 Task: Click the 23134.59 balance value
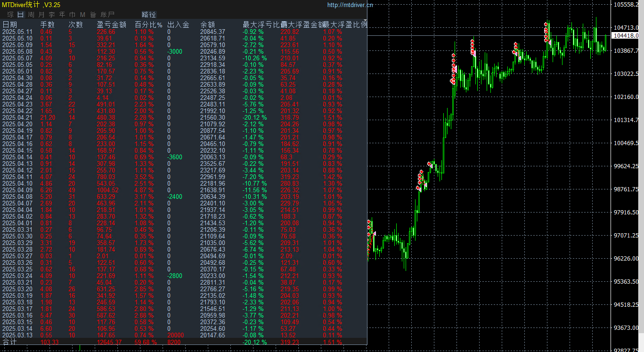click(x=212, y=58)
